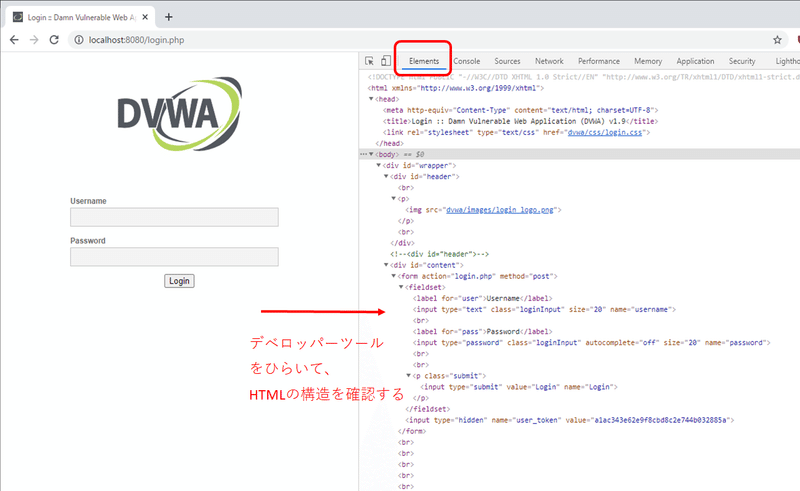Select the closing form tag line
The height and width of the screenshot is (491, 800).
click(x=412, y=431)
